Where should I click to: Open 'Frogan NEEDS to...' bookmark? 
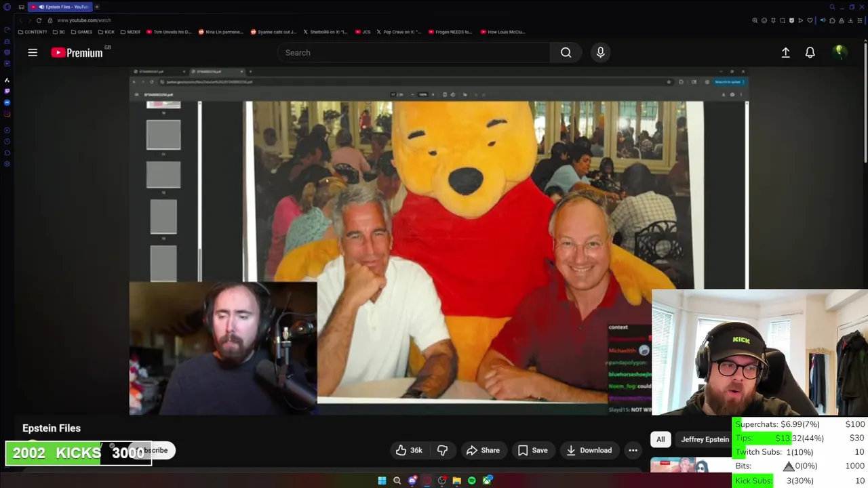click(450, 32)
